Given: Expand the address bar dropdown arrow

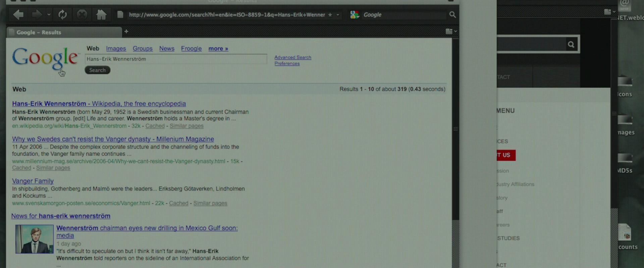Looking at the screenshot, I should 338,15.
